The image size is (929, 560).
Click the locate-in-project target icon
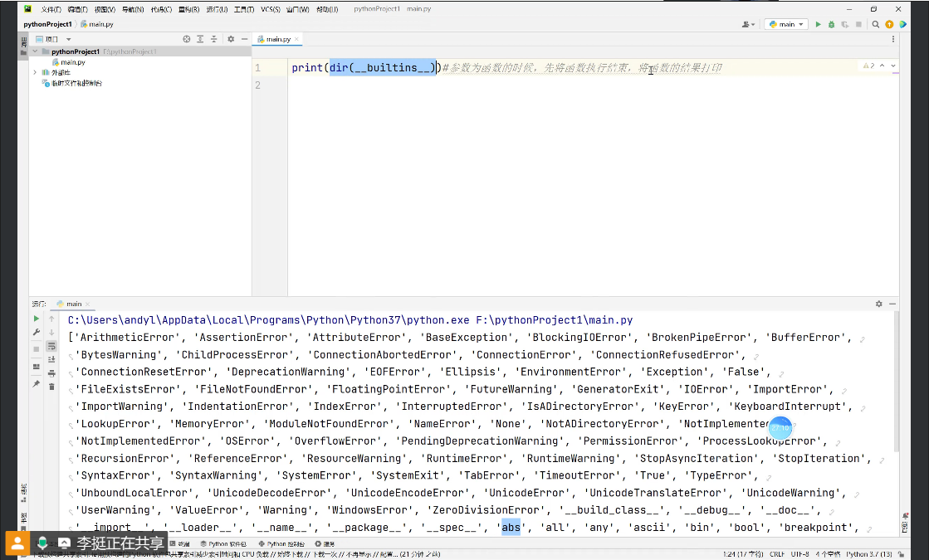(187, 39)
